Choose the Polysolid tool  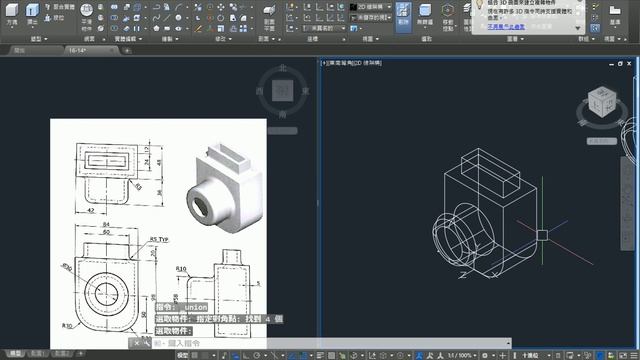click(60, 7)
